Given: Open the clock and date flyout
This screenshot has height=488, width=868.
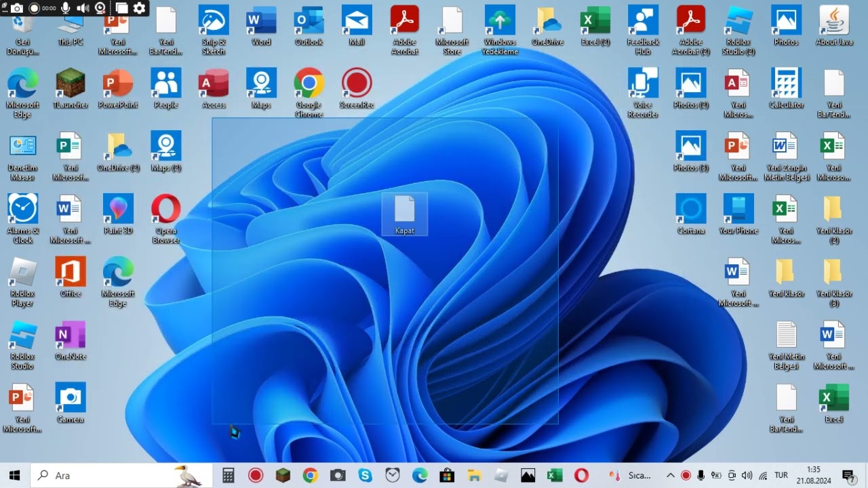Looking at the screenshot, I should 814,476.
